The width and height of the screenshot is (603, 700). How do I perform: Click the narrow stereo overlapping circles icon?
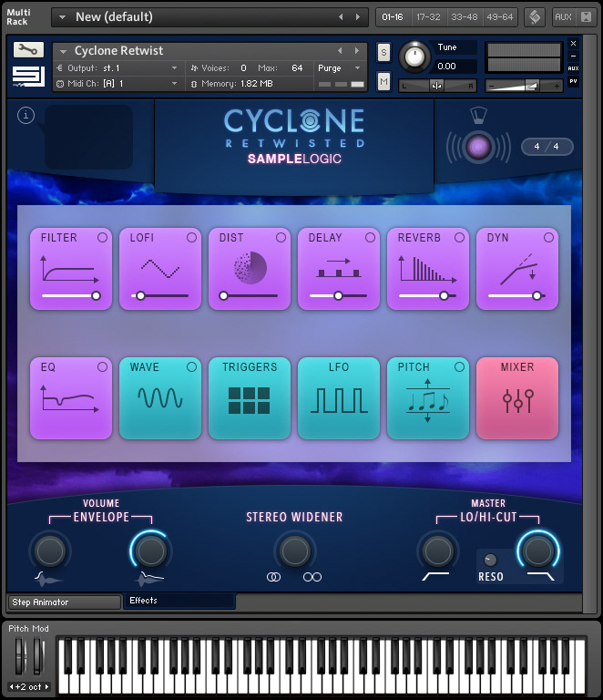click(x=273, y=577)
